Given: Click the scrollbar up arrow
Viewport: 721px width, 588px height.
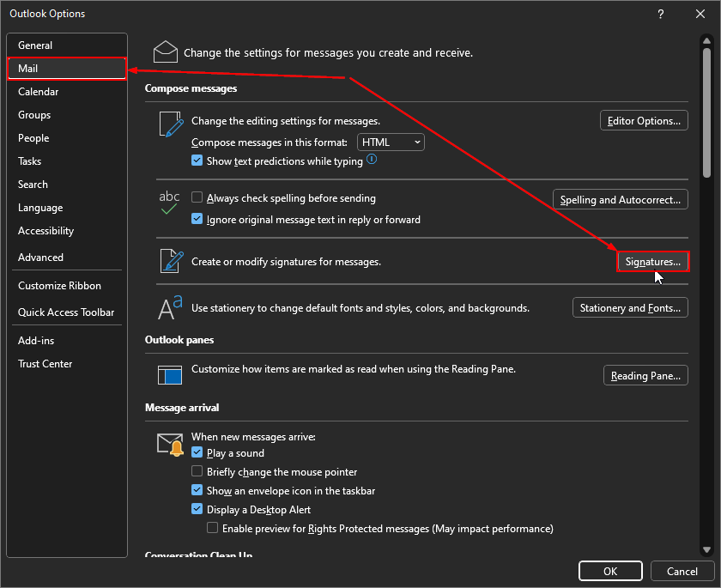Looking at the screenshot, I should coord(706,41).
